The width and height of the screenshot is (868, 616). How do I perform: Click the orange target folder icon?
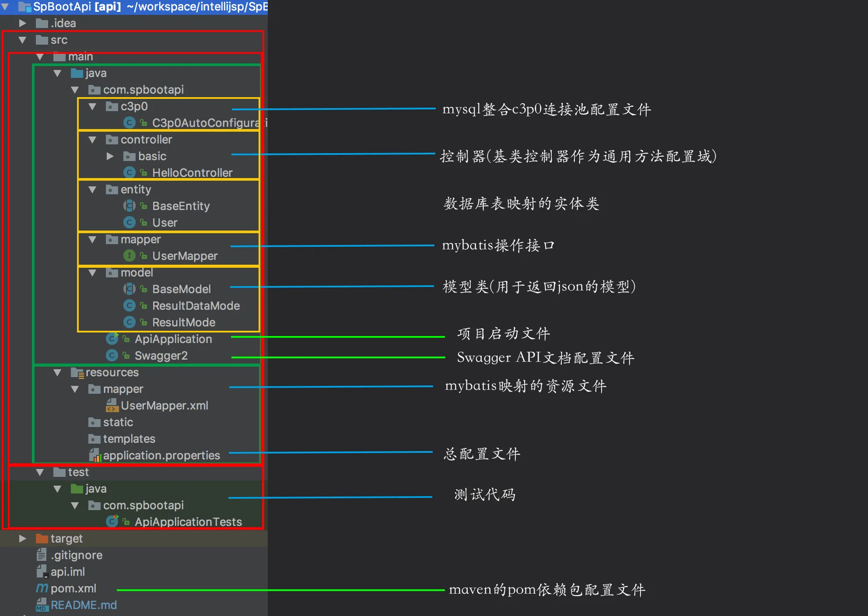click(42, 539)
